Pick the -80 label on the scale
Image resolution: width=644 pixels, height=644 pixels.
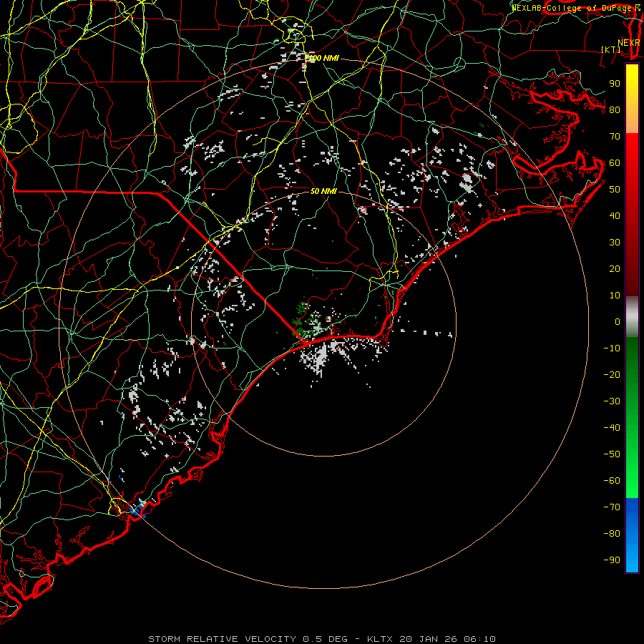pyautogui.click(x=612, y=534)
